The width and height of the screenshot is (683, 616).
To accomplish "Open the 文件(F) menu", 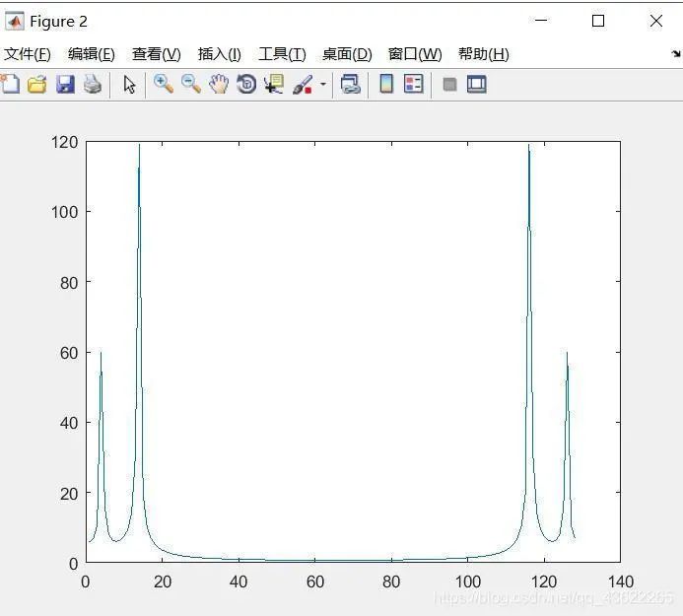I will 28,54.
